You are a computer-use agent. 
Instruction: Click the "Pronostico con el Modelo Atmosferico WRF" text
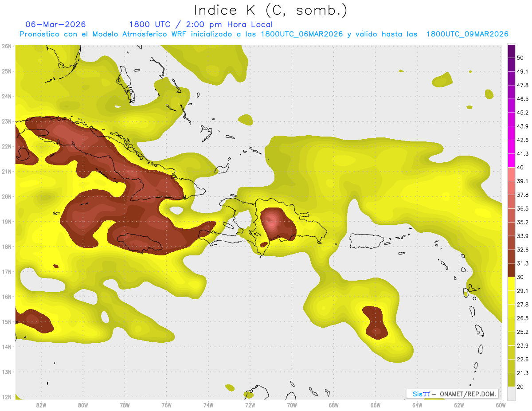coord(104,34)
